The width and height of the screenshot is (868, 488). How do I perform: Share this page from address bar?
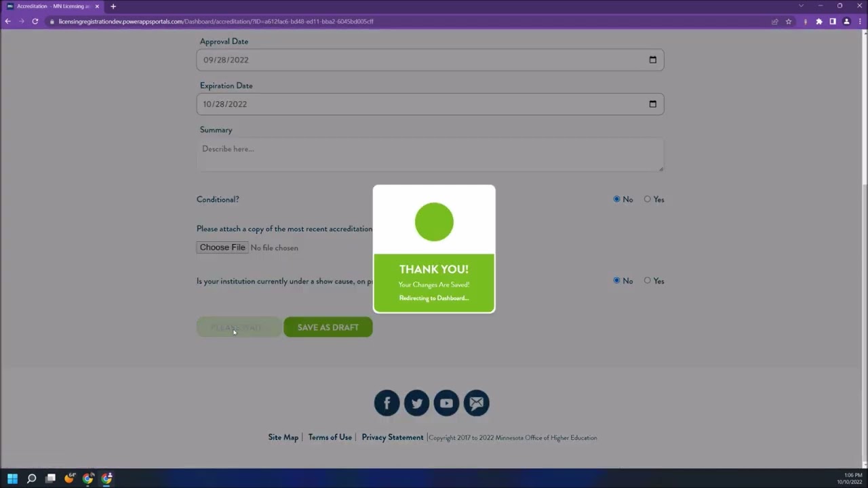(774, 22)
